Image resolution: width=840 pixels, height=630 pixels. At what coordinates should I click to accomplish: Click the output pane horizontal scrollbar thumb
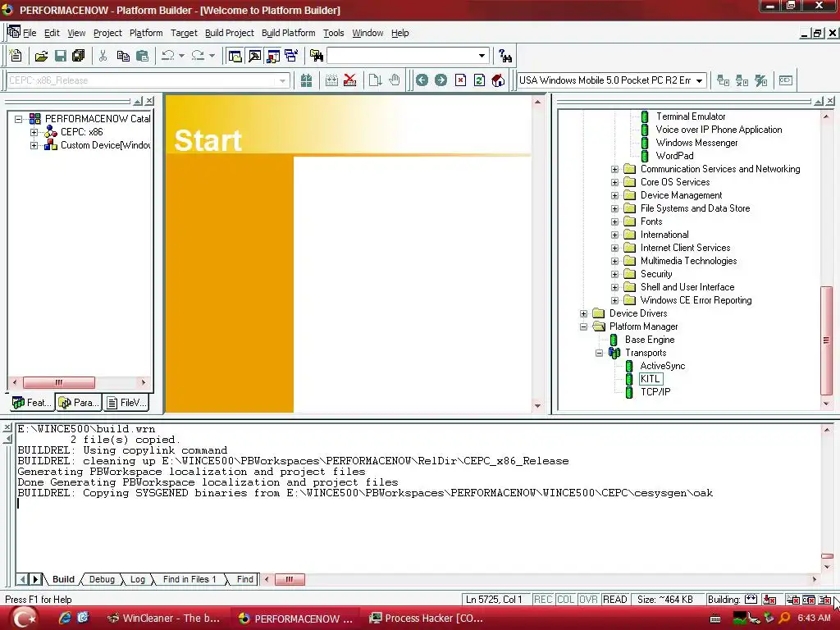[x=290, y=579]
